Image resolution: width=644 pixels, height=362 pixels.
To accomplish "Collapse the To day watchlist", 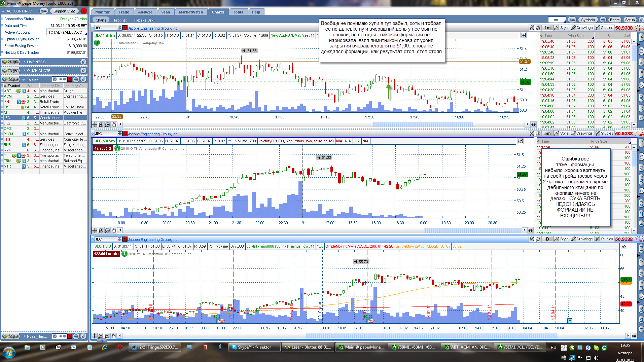I will [24, 80].
